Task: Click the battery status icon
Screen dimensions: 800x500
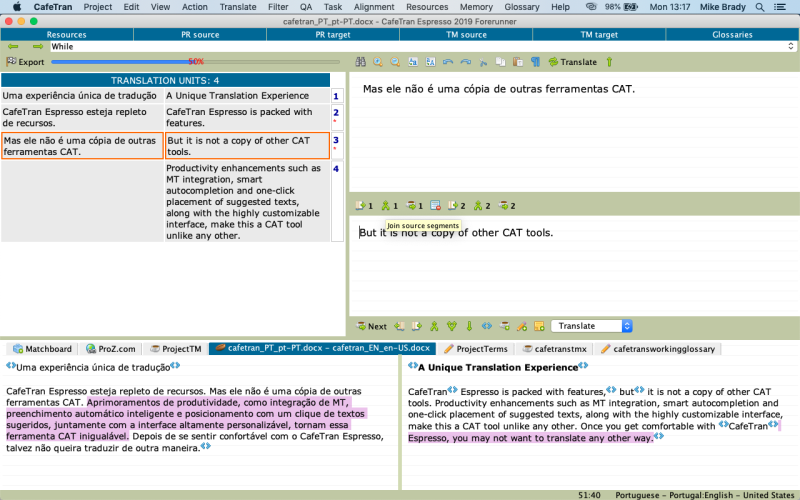Action: click(x=631, y=7)
